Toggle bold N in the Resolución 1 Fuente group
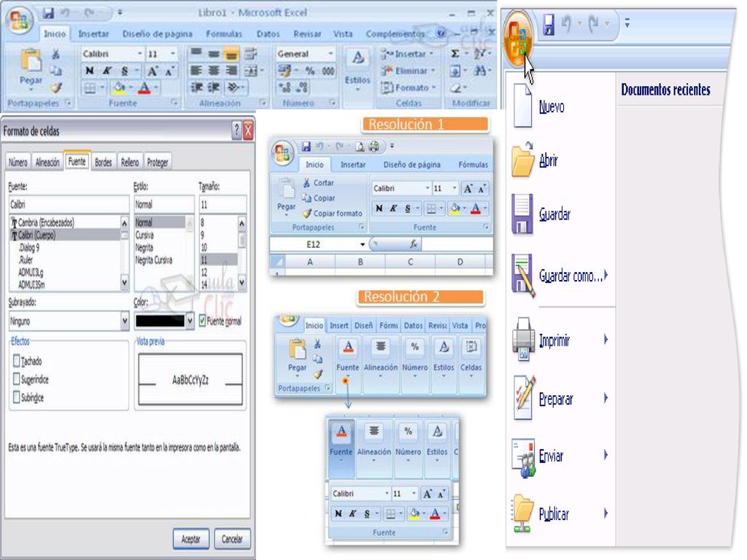This screenshot has height=560, width=747. point(379,208)
